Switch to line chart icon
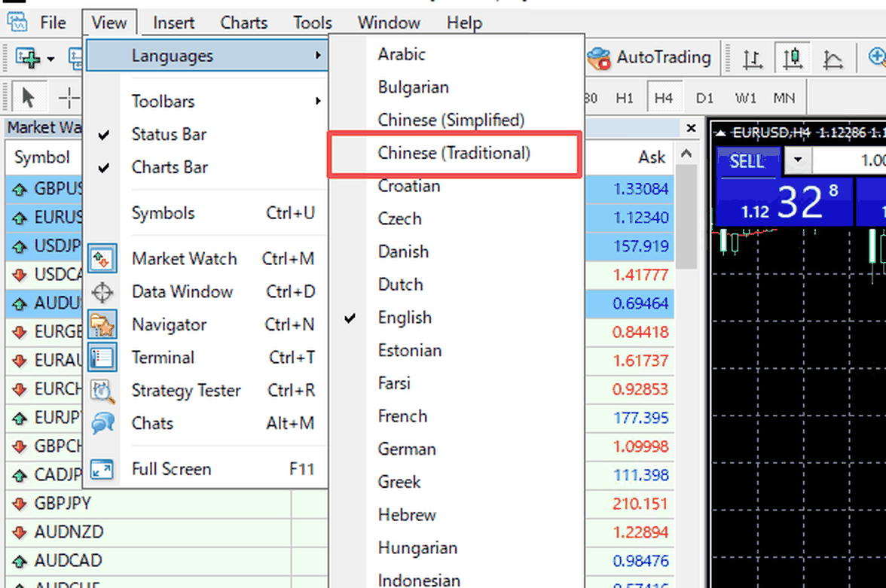The height and width of the screenshot is (588, 886). tap(833, 58)
